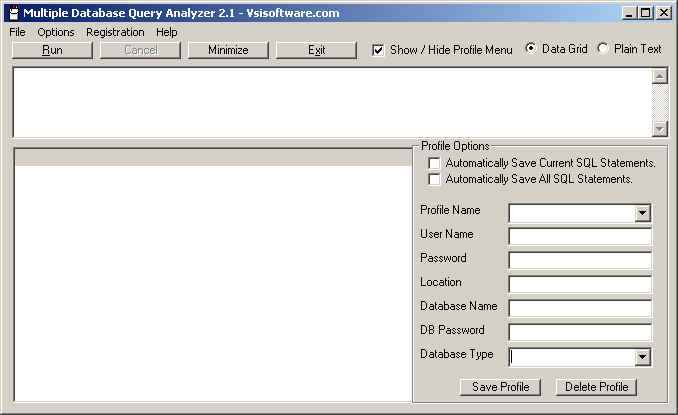Enable Automatically Save All SQL Statements

[434, 179]
